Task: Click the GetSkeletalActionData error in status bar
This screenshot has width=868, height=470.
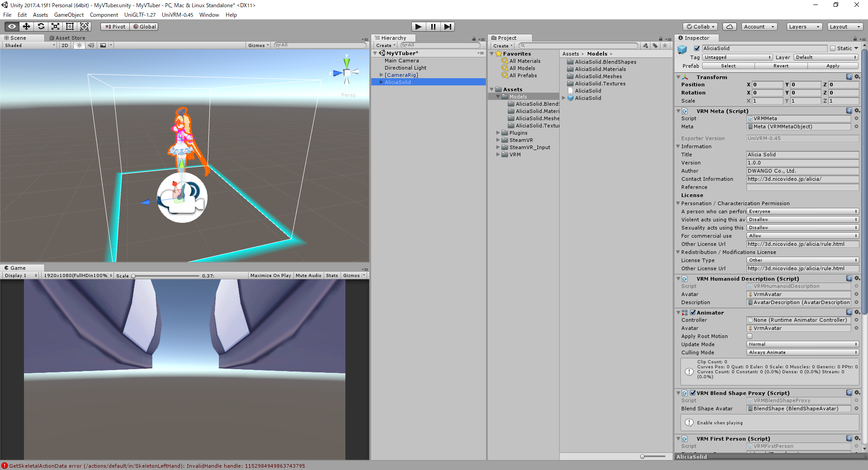Action: [x=154, y=466]
